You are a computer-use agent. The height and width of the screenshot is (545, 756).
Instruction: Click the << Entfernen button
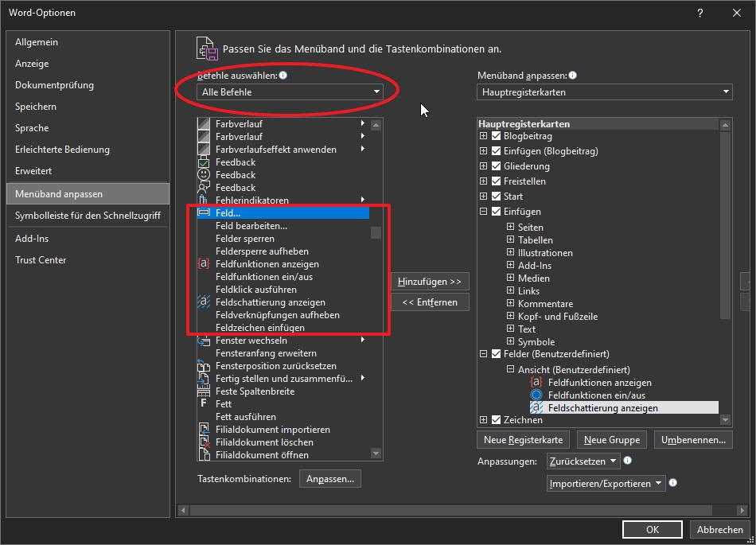[430, 302]
